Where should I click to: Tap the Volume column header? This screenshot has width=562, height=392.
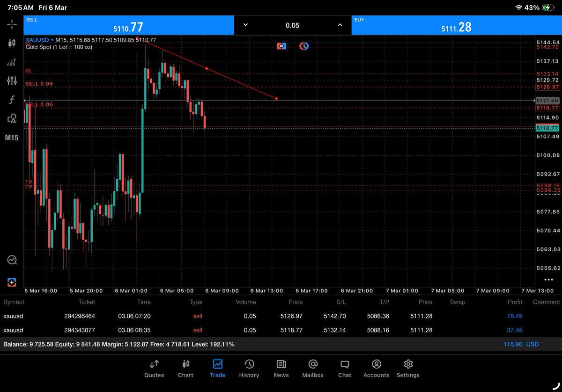pos(246,302)
